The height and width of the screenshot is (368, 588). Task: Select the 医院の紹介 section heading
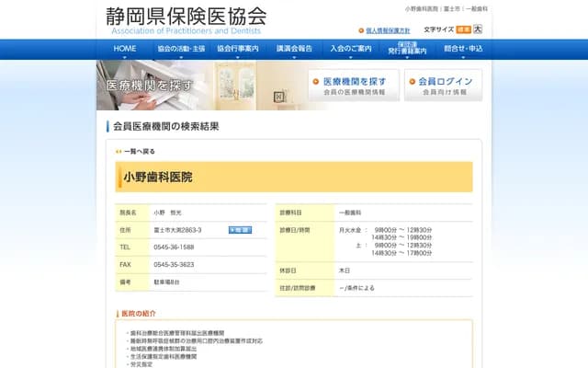[139, 313]
